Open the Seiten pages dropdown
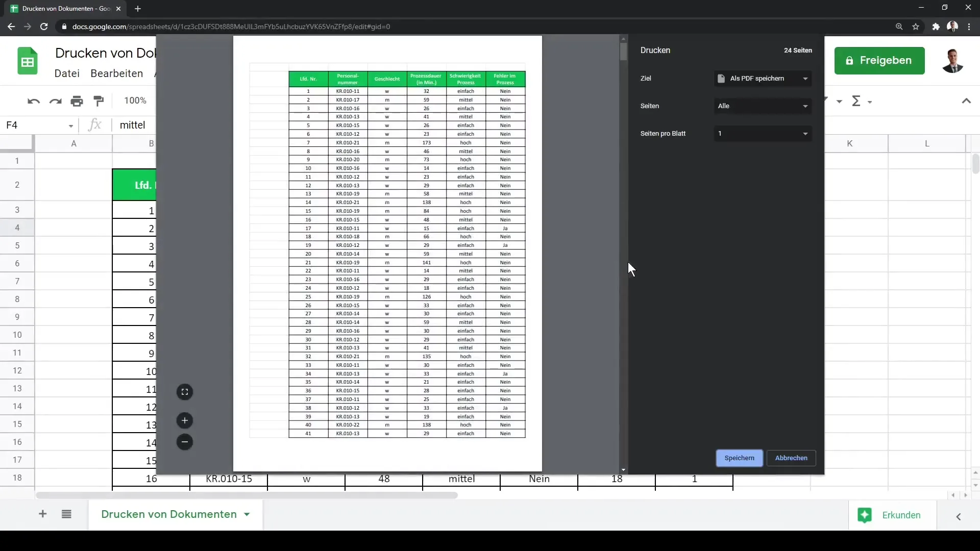The height and width of the screenshot is (551, 980). 763,106
